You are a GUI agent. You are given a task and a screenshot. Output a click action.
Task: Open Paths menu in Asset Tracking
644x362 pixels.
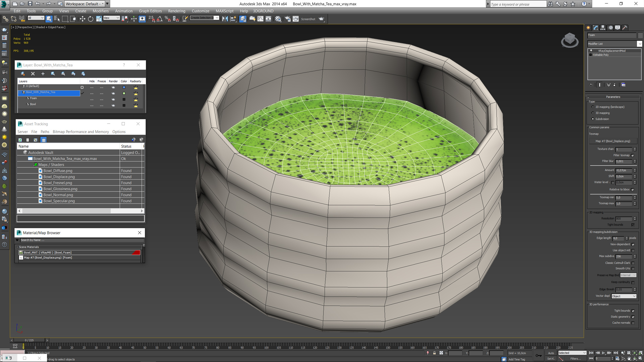point(45,132)
